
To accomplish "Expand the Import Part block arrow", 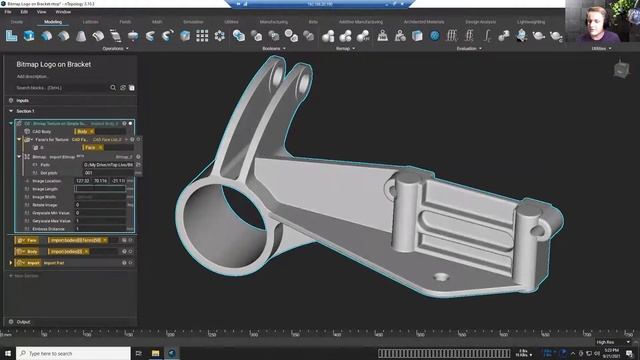I will click(11, 263).
